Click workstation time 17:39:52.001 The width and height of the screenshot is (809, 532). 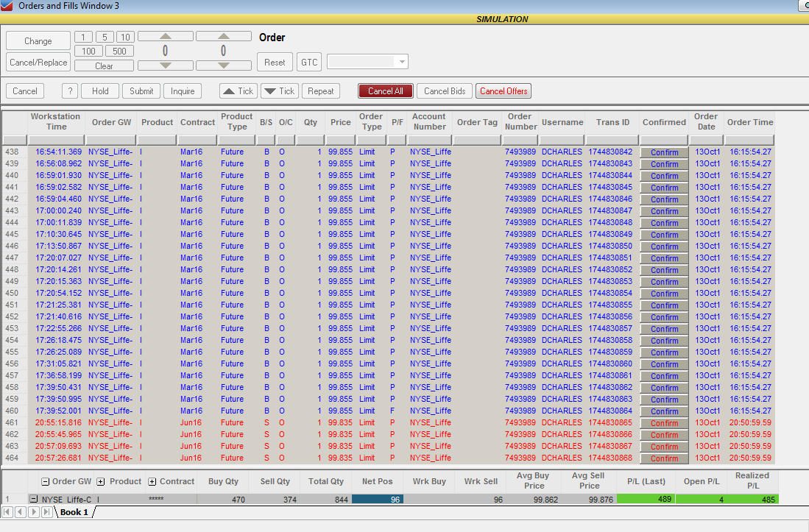pyautogui.click(x=58, y=411)
